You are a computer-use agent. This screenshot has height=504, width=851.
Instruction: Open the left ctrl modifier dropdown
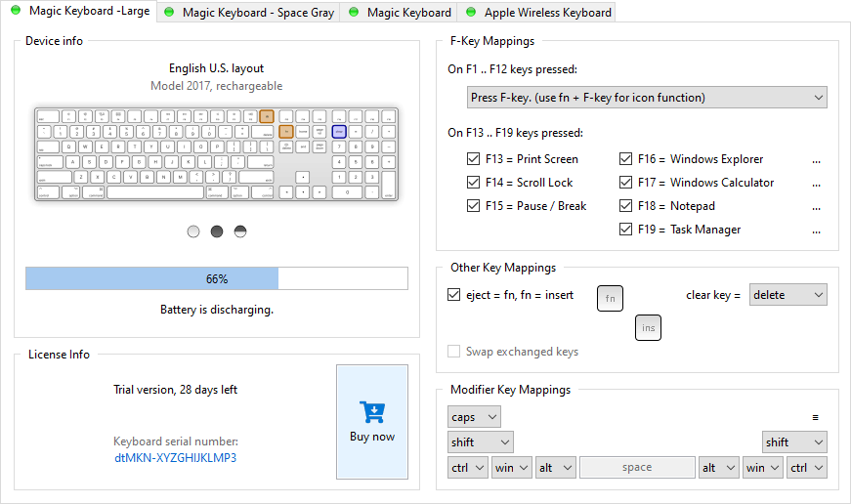[x=468, y=467]
